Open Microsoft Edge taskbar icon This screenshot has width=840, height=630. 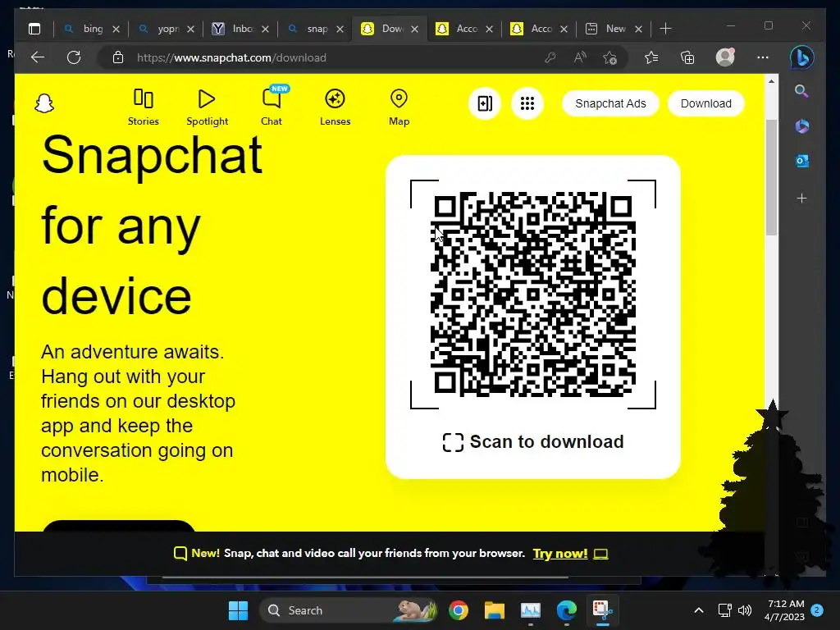click(566, 610)
